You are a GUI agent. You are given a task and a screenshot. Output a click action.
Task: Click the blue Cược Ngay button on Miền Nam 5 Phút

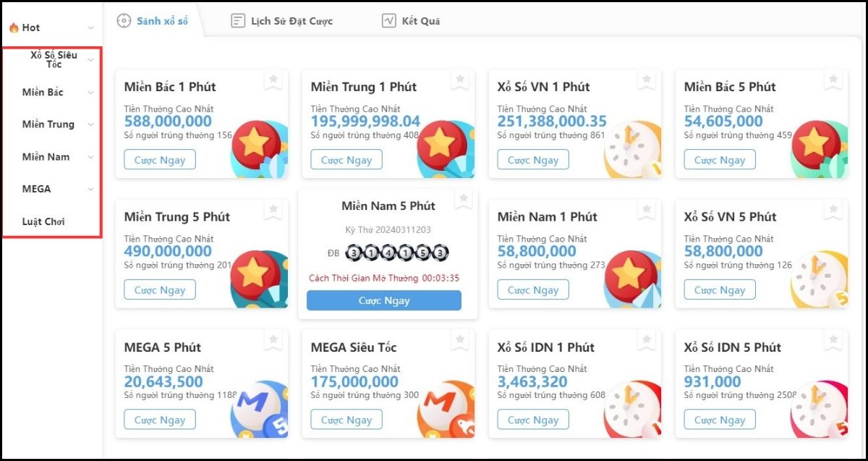pyautogui.click(x=384, y=300)
